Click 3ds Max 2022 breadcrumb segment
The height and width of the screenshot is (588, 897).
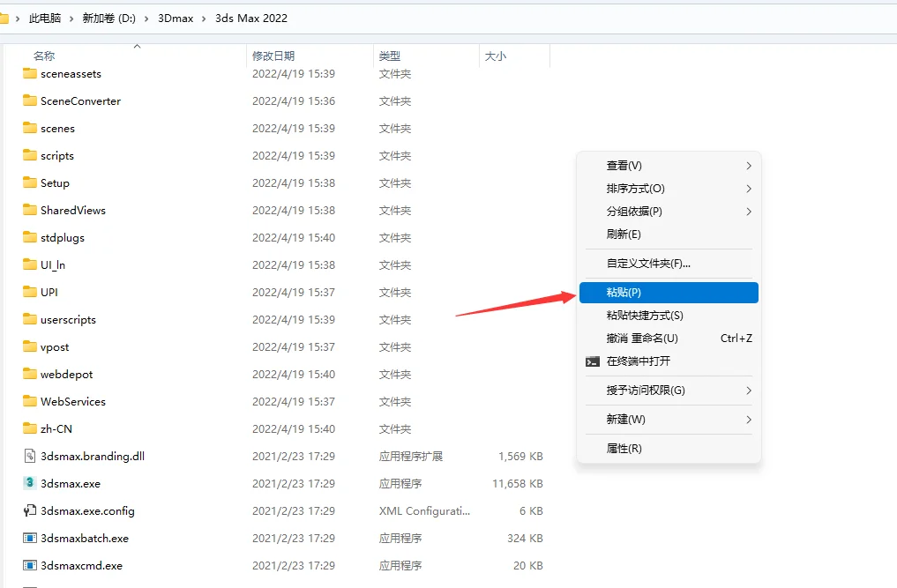pyautogui.click(x=251, y=19)
